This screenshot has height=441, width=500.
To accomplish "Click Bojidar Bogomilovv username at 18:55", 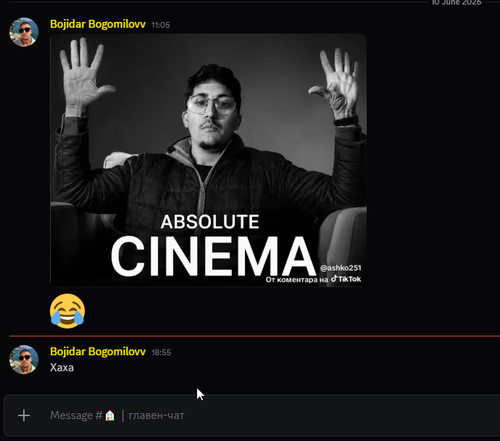I will coord(98,351).
